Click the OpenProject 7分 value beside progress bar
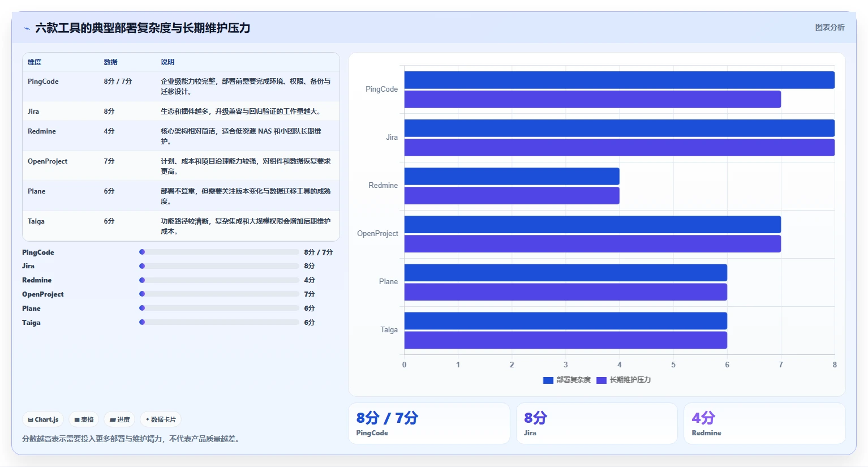The width and height of the screenshot is (868, 467). [310, 294]
